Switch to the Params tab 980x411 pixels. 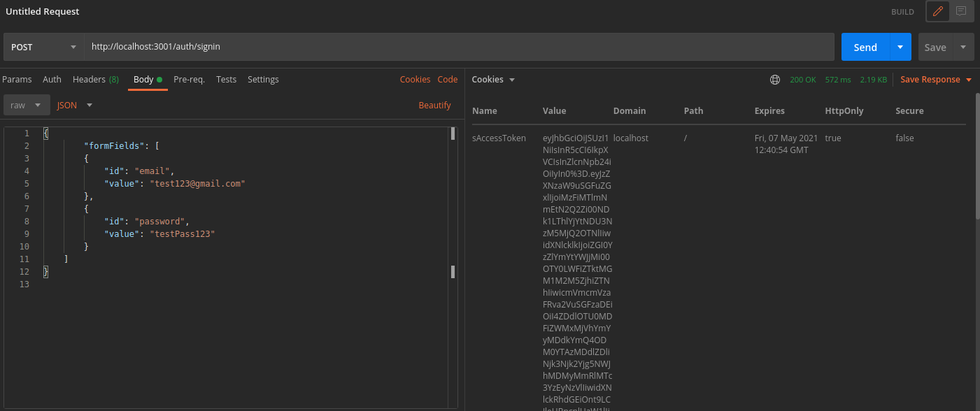(x=17, y=79)
